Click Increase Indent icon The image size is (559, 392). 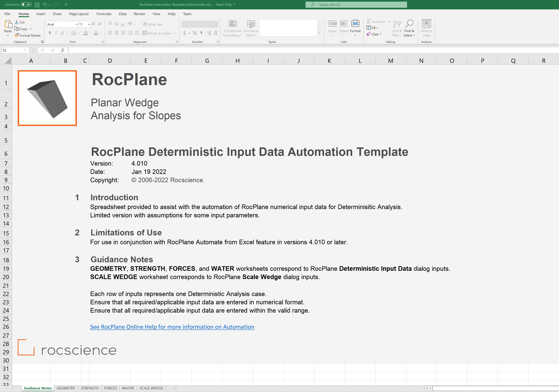(x=137, y=33)
